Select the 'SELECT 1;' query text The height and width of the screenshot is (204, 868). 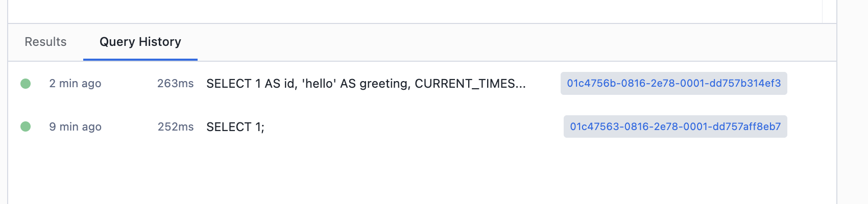[235, 127]
